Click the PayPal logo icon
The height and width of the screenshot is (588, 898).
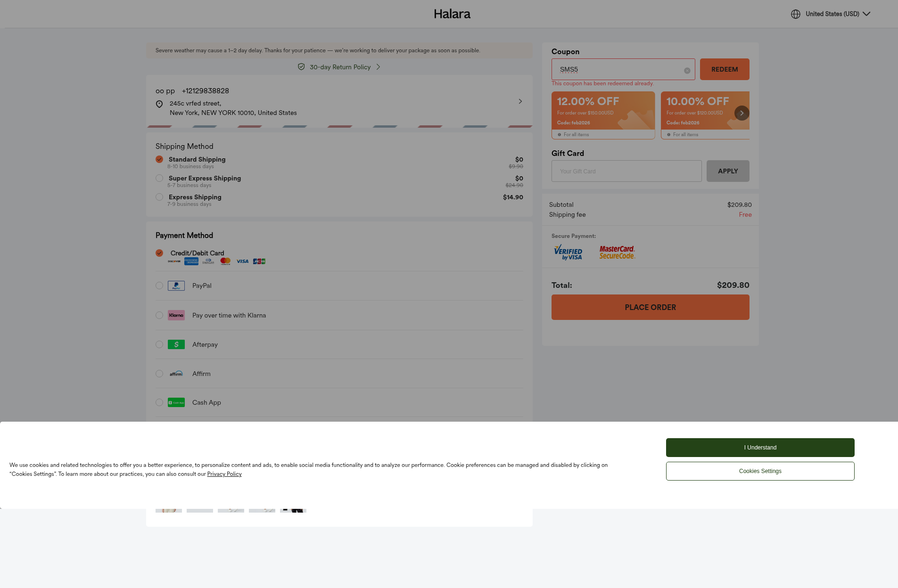[x=176, y=286]
